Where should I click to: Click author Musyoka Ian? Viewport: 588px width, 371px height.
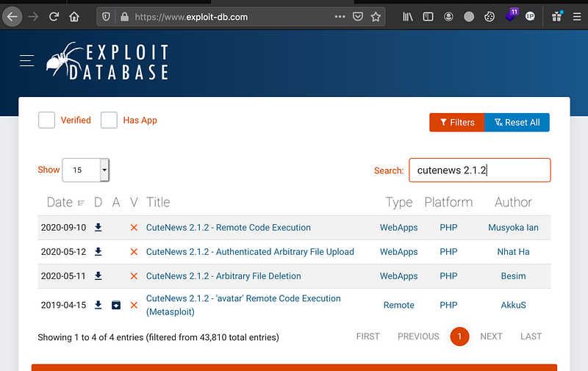tap(513, 228)
